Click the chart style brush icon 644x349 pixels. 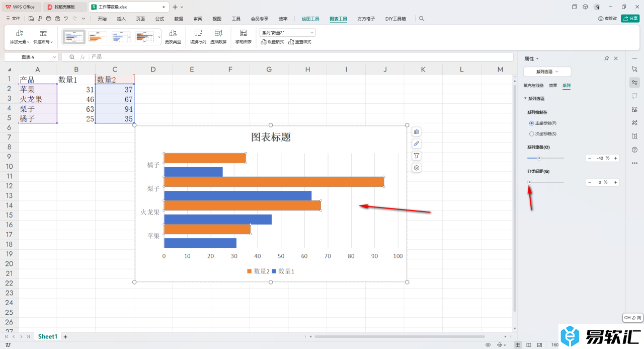point(416,144)
